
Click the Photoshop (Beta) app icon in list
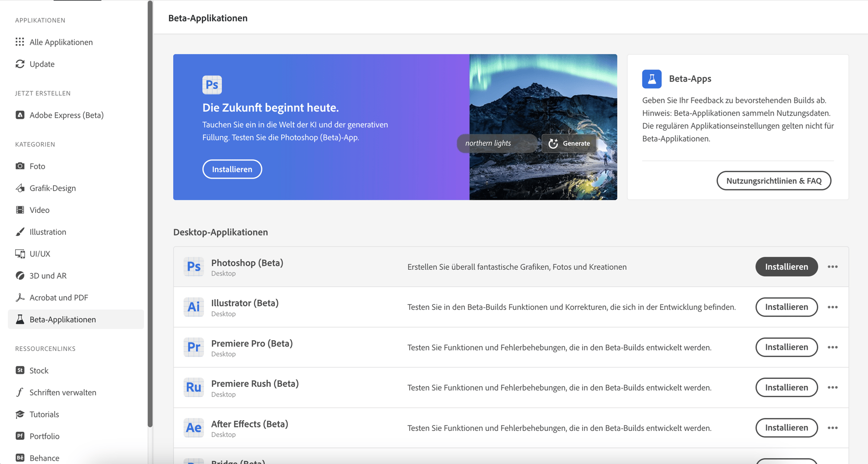[194, 266]
